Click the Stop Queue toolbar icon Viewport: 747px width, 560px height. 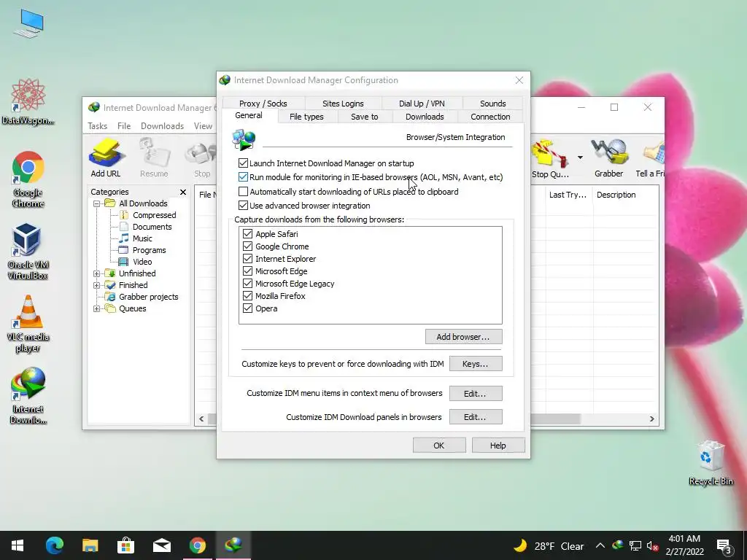pos(550,157)
